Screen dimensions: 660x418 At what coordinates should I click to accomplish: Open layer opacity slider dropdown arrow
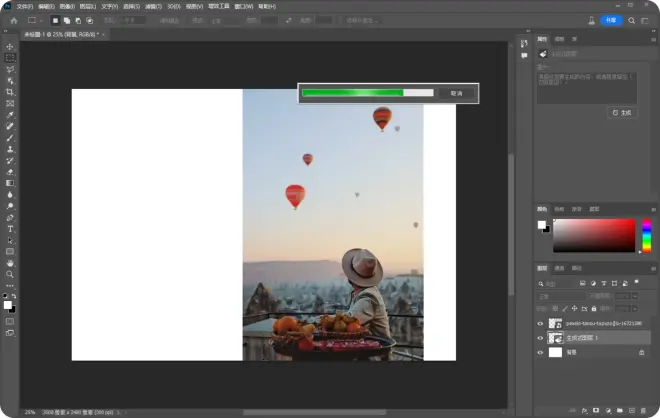click(x=635, y=296)
